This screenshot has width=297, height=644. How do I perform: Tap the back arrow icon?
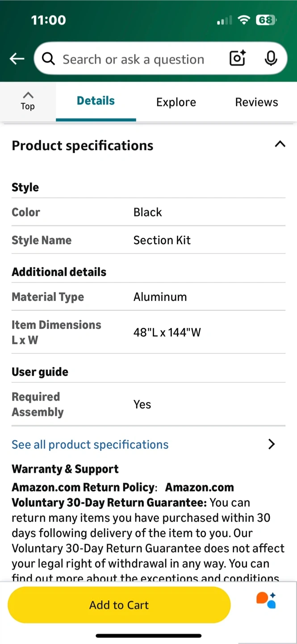[x=17, y=59]
